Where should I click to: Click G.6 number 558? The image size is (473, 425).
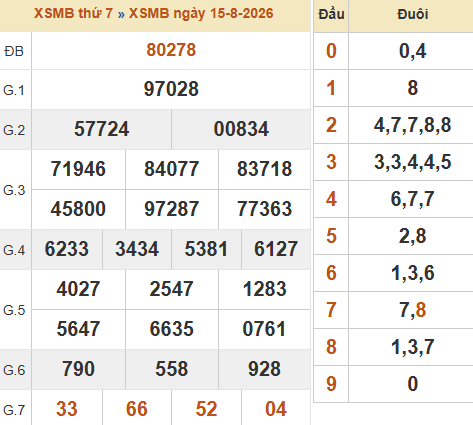[x=172, y=369]
